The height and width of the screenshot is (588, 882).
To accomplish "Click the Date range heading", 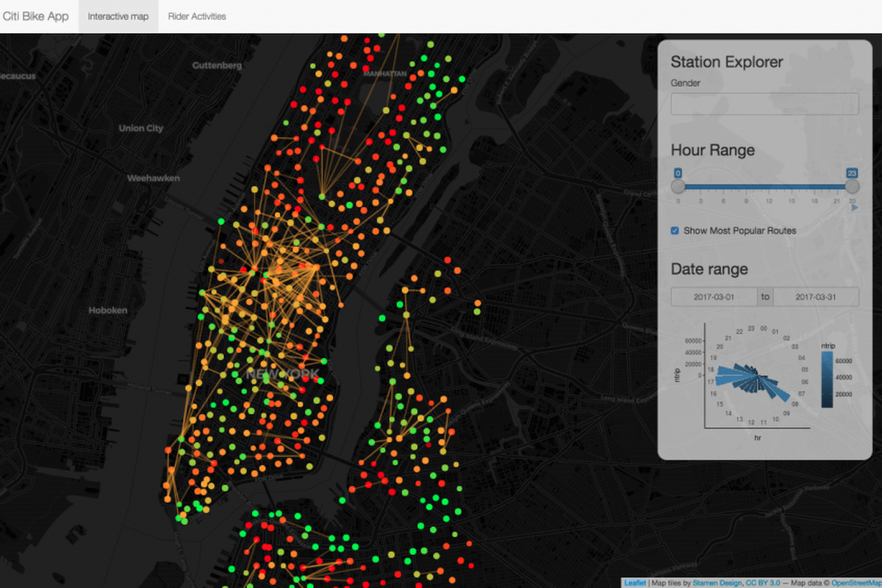I will pos(709,269).
